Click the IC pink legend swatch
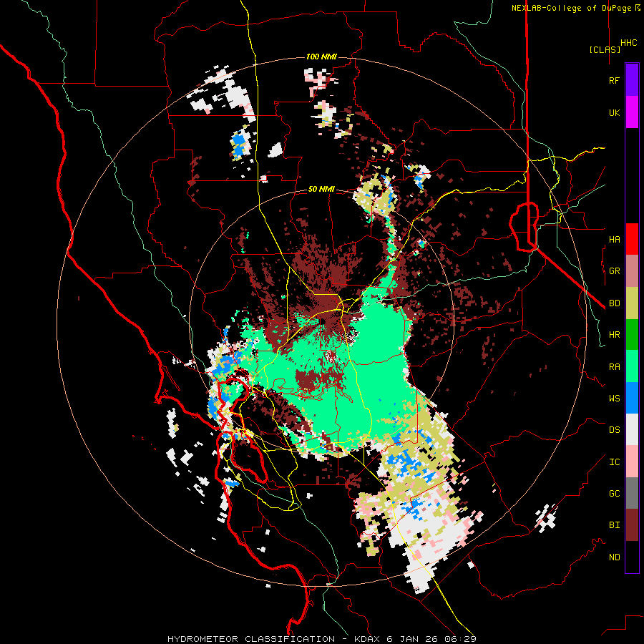Screen dimensions: 644x644 click(632, 462)
